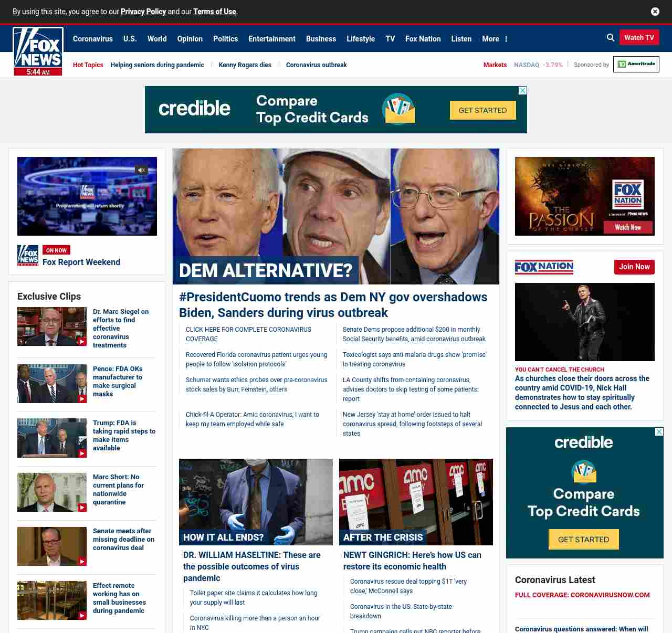
Task: Go to the Politics section
Action: (225, 39)
